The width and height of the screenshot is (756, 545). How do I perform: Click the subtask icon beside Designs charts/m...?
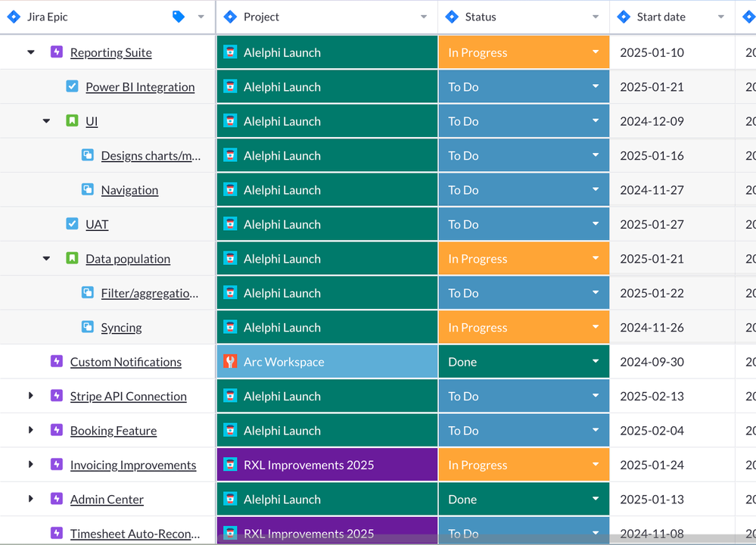pos(88,155)
